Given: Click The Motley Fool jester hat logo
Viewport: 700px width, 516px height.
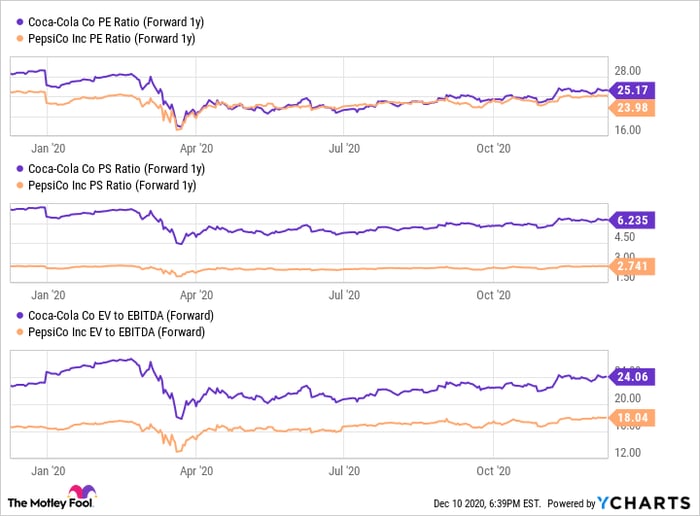Looking at the screenshot, I should click(x=77, y=494).
